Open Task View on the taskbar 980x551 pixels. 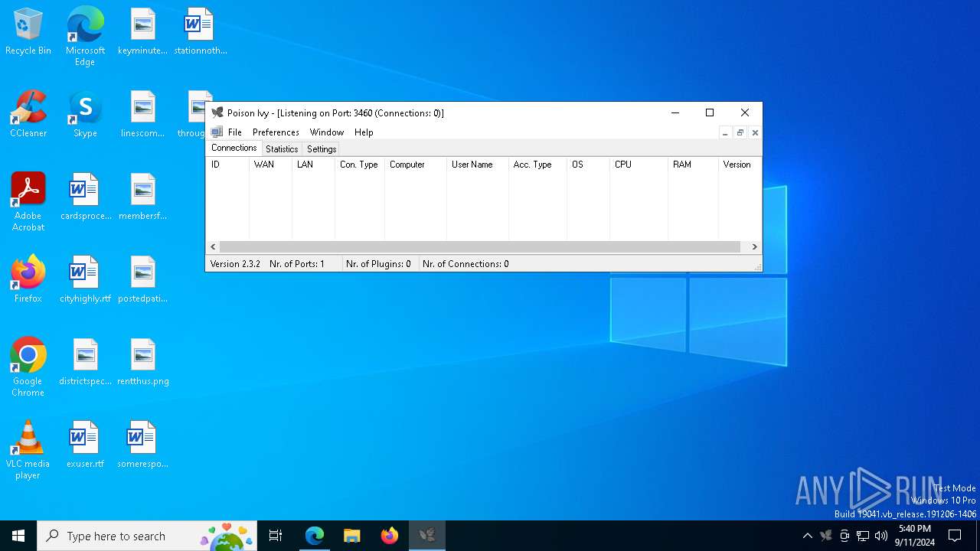tap(276, 536)
